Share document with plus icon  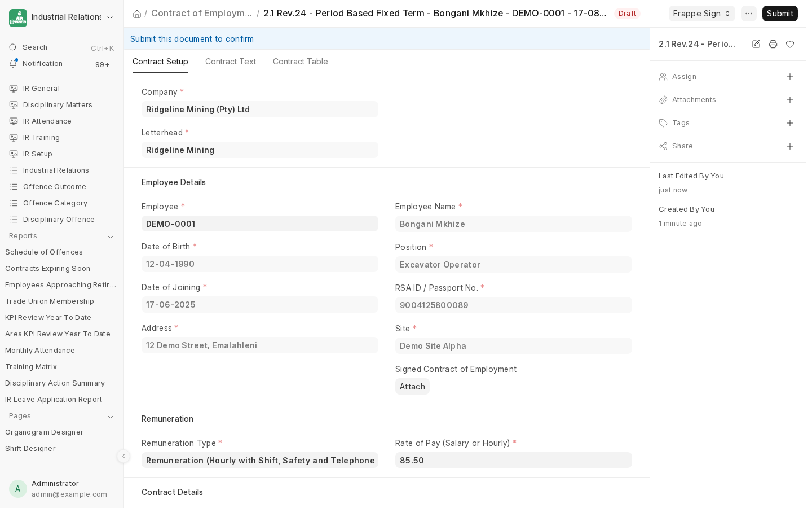tap(790, 146)
